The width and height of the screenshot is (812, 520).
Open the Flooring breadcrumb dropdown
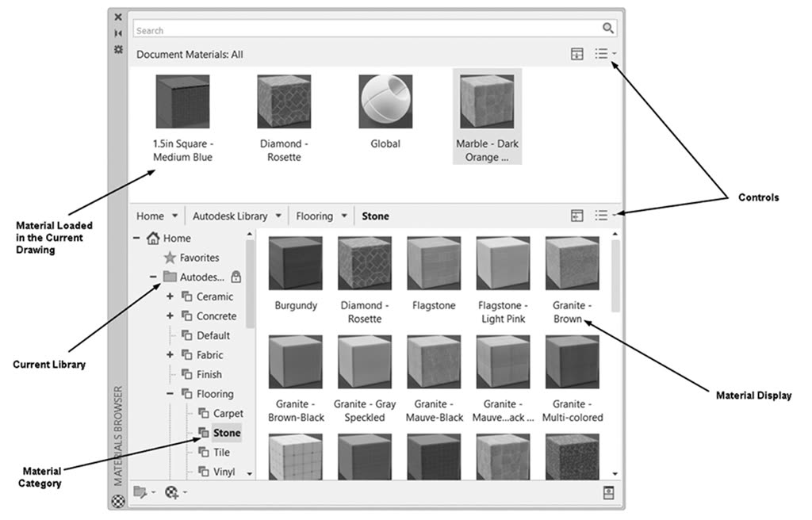click(x=344, y=216)
